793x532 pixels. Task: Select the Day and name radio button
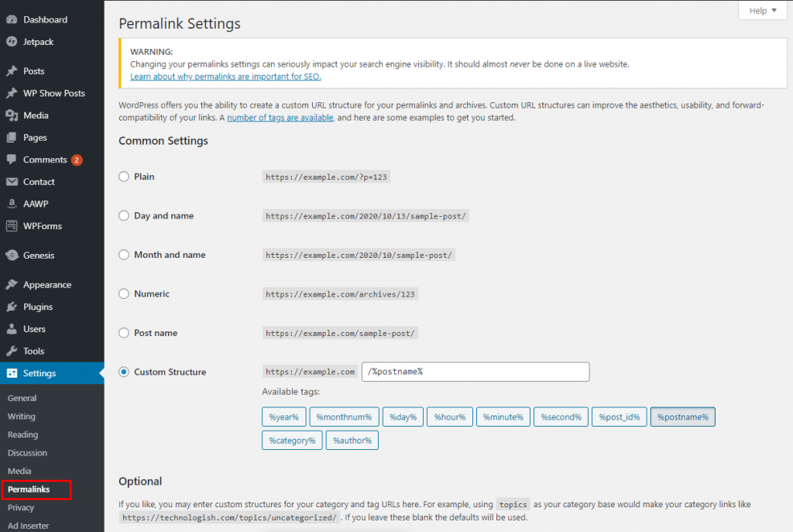pyautogui.click(x=124, y=215)
